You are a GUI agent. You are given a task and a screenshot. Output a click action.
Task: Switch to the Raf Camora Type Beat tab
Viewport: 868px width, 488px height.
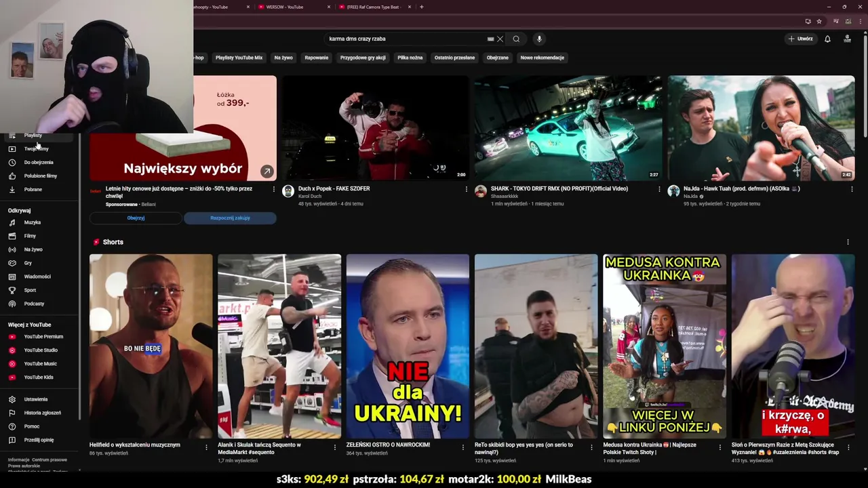373,7
